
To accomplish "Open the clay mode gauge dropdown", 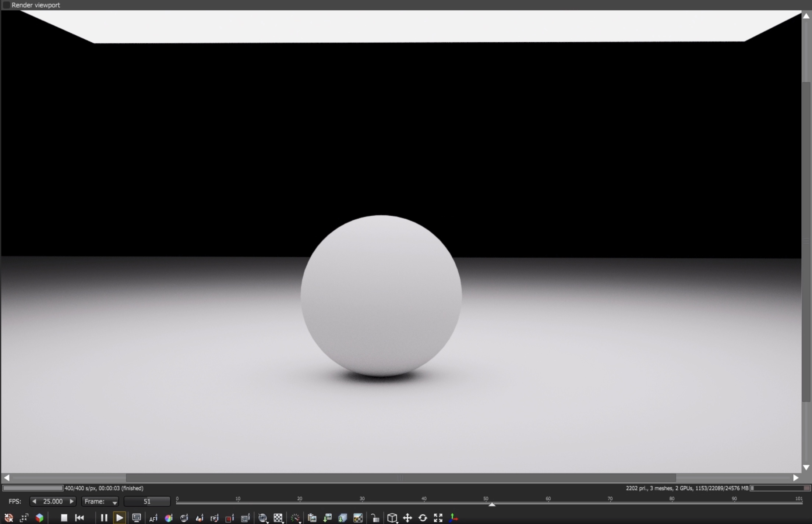I will point(296,518).
